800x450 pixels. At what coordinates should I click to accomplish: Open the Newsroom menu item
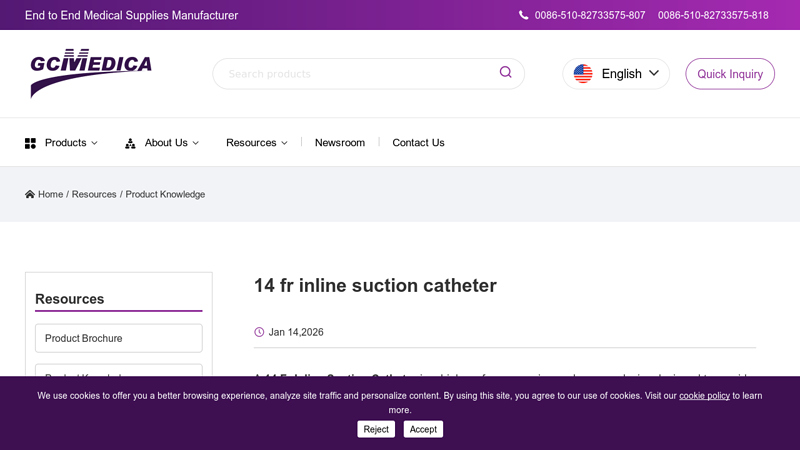point(340,143)
